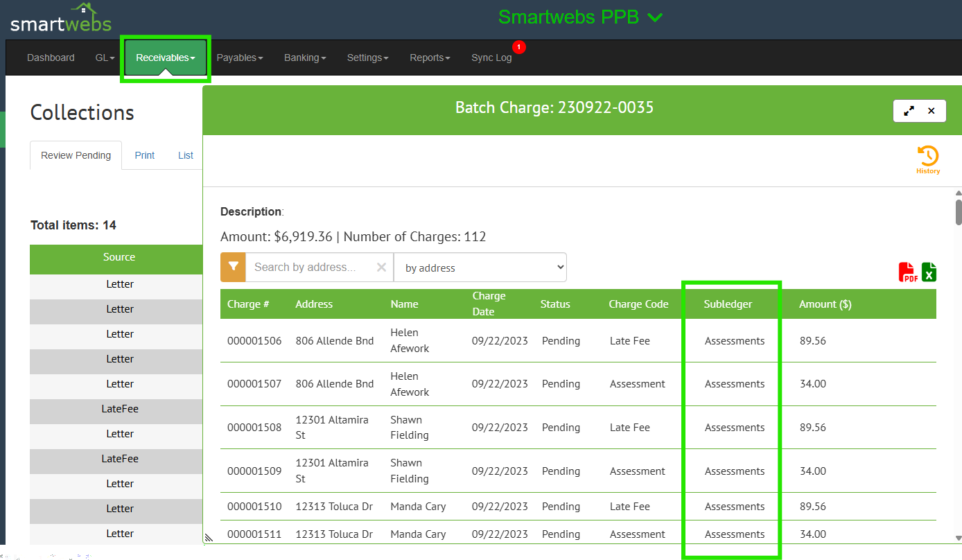Expand the batch charge panel to fullscreen
This screenshot has width=962, height=560.
point(909,111)
